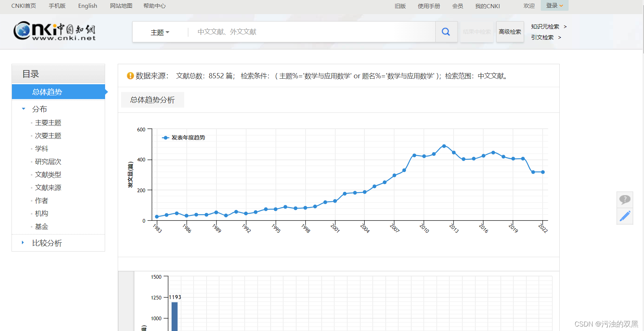Open the 作者 distribution item
This screenshot has height=331, width=644.
(42, 200)
